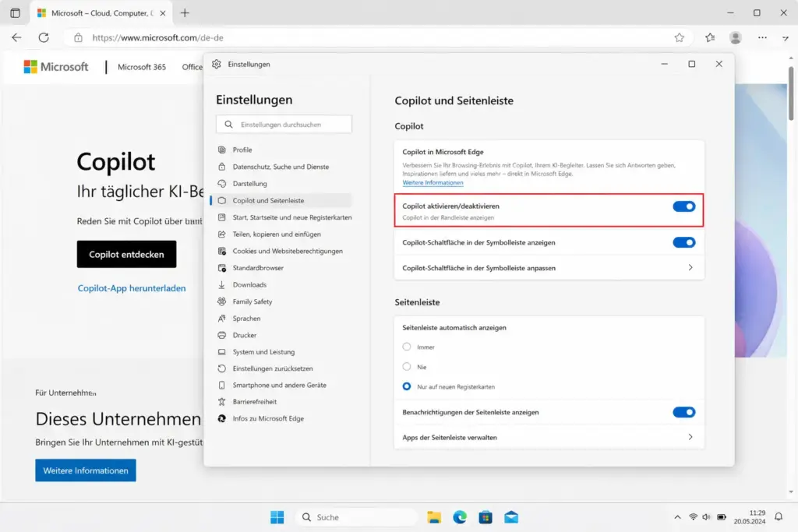Select the Nie radio button
Image resolution: width=798 pixels, height=532 pixels.
407,367
